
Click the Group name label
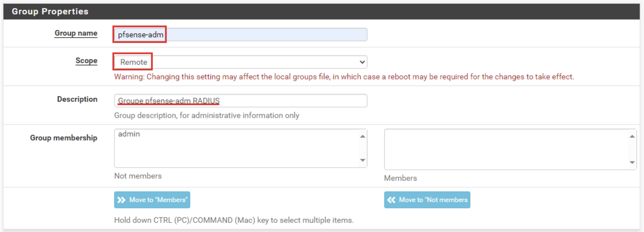point(76,33)
